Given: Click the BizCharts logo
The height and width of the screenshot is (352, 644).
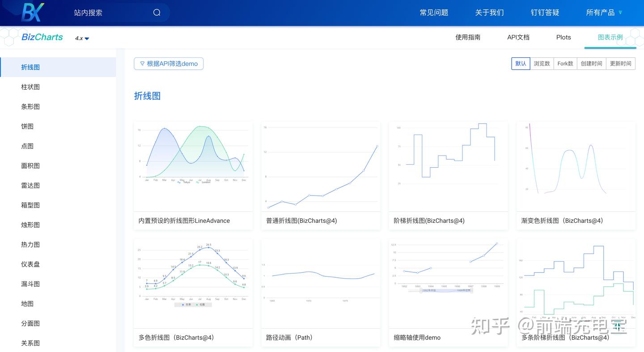Looking at the screenshot, I should click(42, 37).
